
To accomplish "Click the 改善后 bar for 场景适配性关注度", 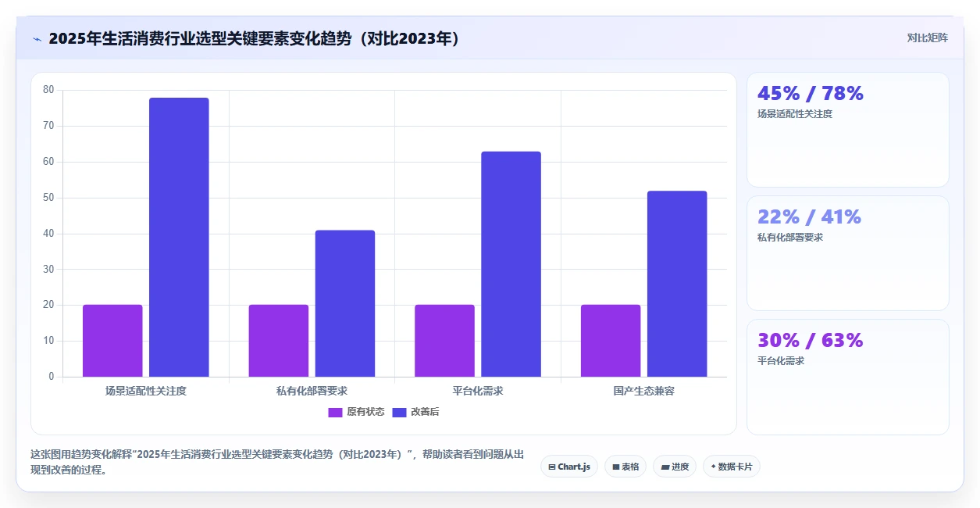I will (x=179, y=238).
